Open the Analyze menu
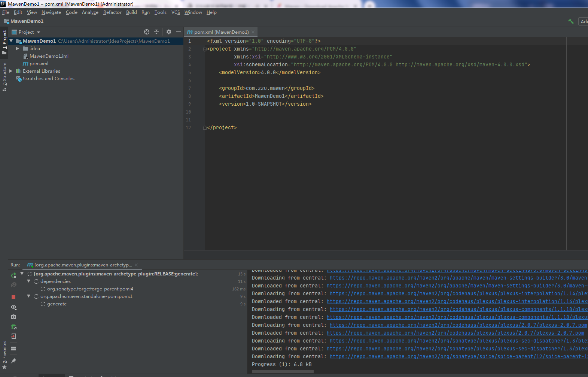This screenshot has height=377, width=588. click(x=90, y=12)
